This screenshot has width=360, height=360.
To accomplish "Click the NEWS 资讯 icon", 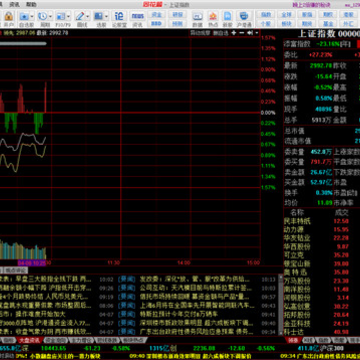I will coord(137,16).
